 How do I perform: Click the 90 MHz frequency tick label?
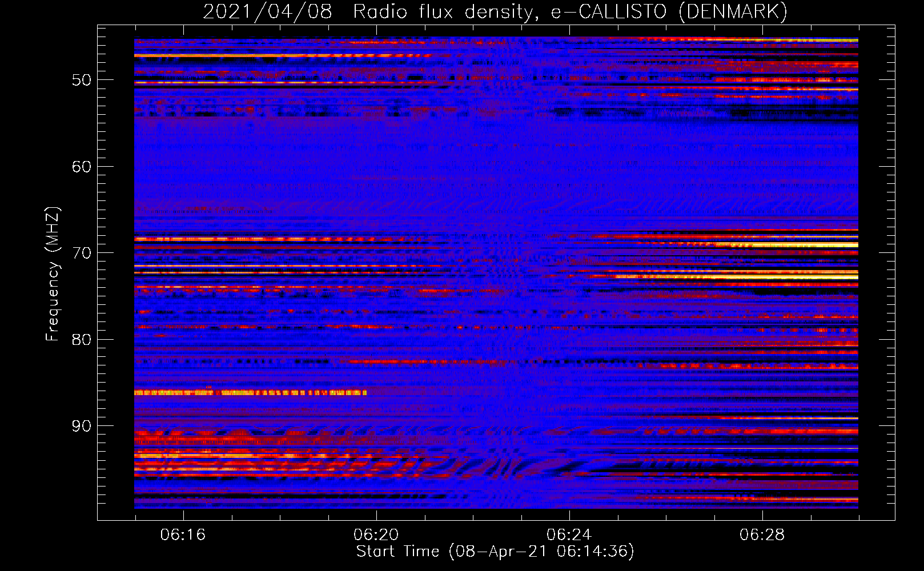(82, 427)
